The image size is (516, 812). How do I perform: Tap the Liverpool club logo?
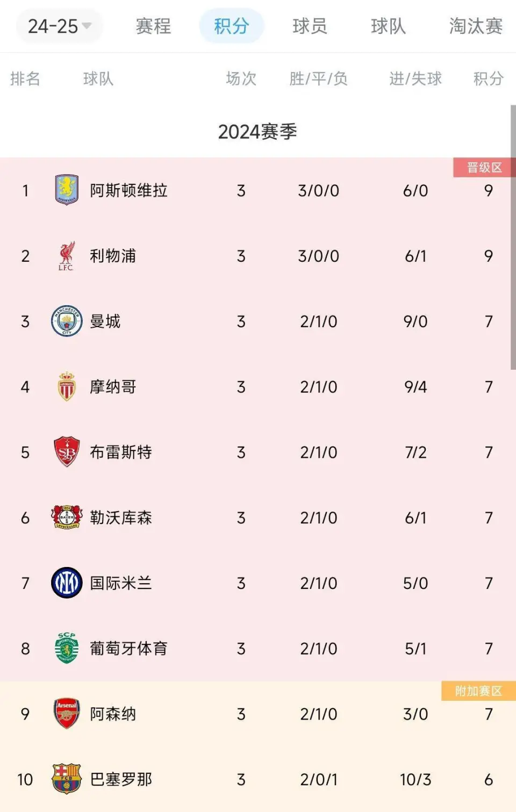67,256
